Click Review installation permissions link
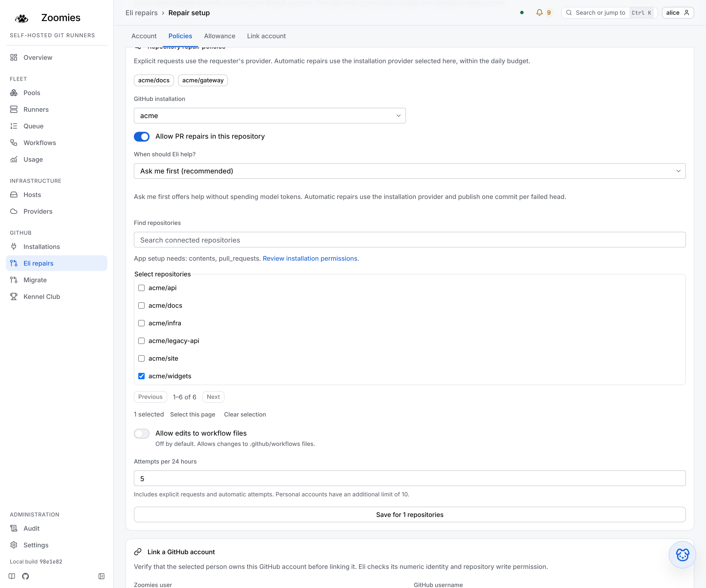 310,258
